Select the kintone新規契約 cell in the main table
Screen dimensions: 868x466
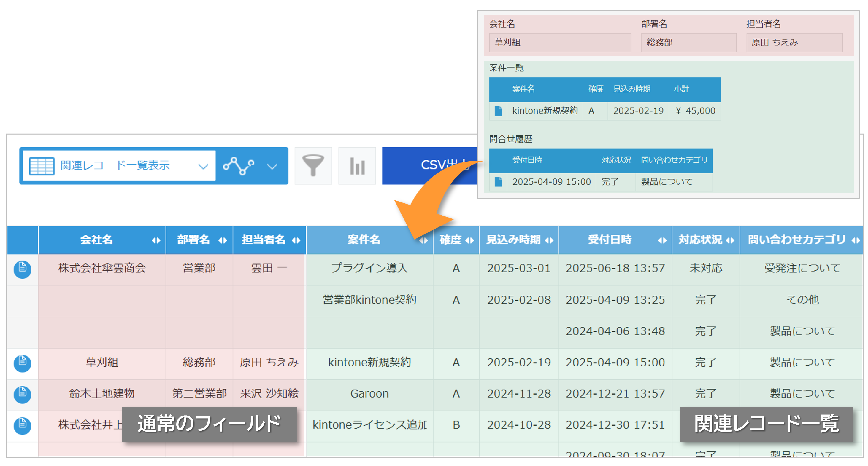pyautogui.click(x=369, y=363)
